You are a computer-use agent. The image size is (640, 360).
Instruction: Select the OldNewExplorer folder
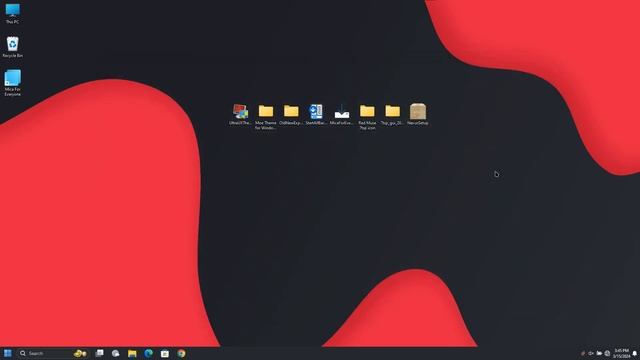pos(291,114)
